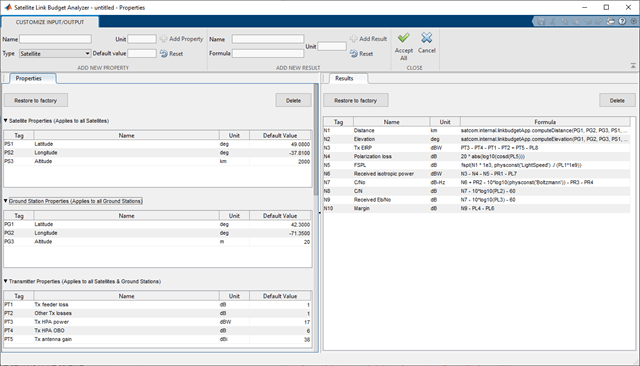Viewport: 640px width, 366px height.
Task: Click the new result Unit input field
Action: tap(332, 46)
